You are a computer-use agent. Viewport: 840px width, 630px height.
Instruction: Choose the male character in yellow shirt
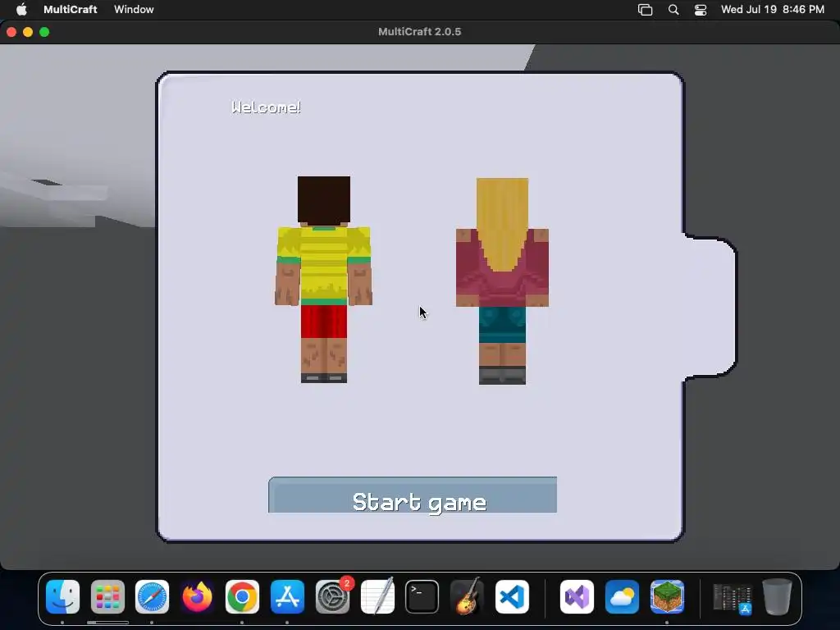[323, 279]
